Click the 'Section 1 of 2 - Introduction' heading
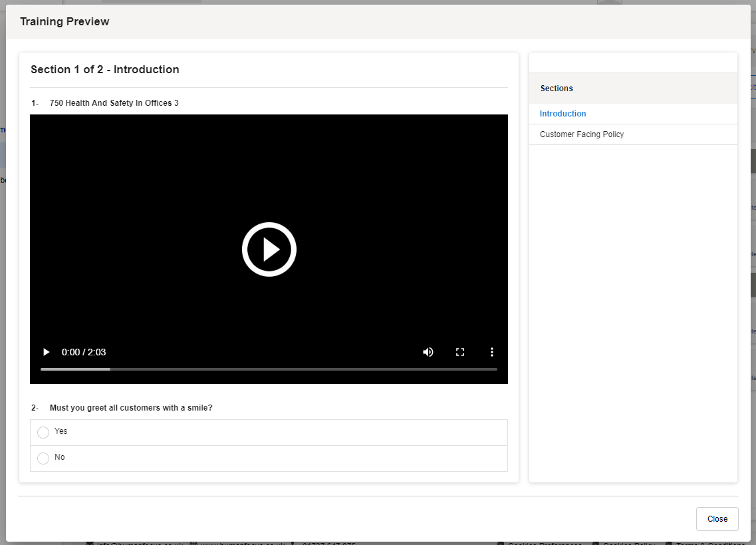 (x=105, y=70)
